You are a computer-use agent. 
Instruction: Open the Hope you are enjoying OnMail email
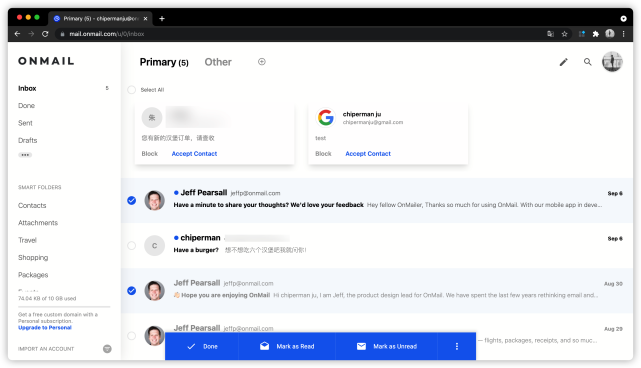[377, 291]
